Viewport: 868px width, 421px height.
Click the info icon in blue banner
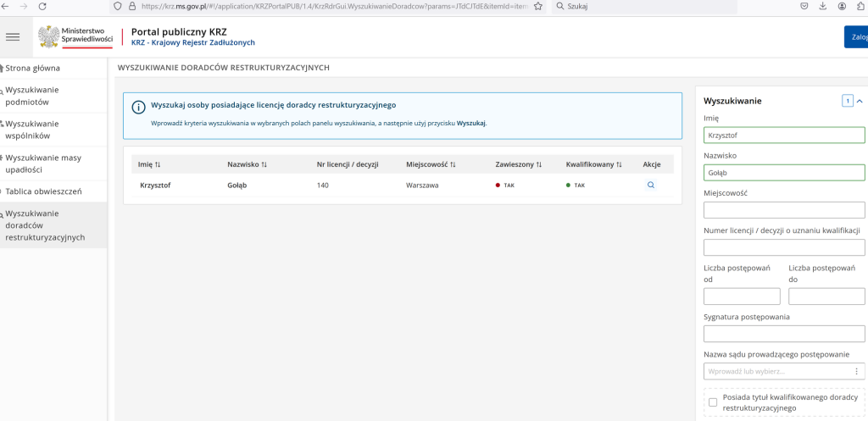pyautogui.click(x=138, y=107)
